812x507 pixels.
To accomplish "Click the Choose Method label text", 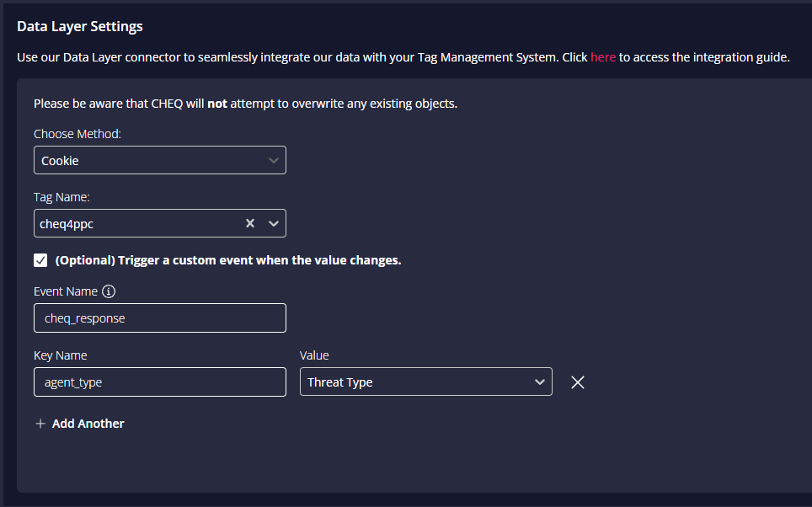I will pos(77,134).
